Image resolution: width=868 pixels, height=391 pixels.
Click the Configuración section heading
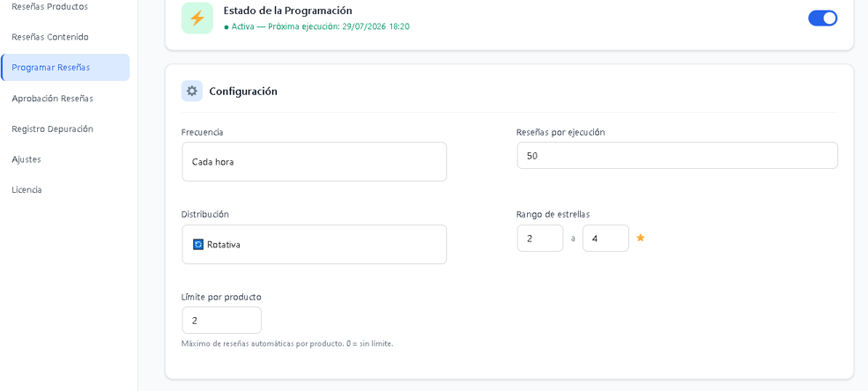(243, 92)
